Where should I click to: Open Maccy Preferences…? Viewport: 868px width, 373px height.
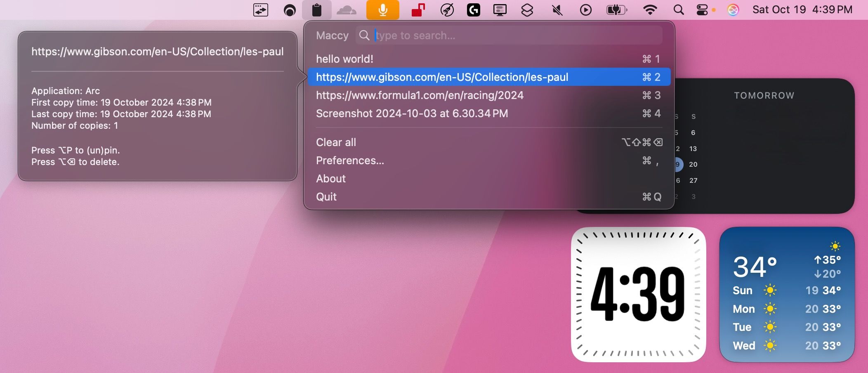tap(489, 161)
